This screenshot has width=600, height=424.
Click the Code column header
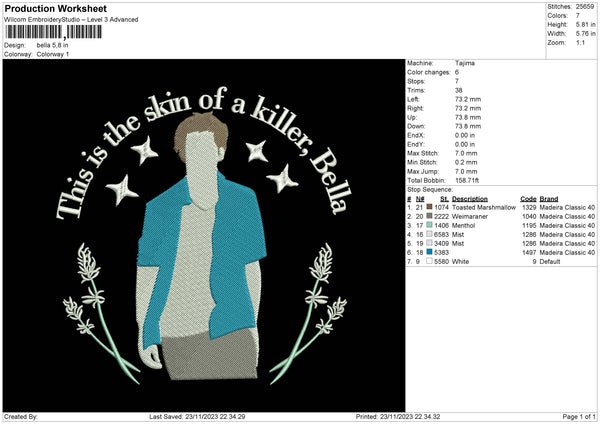528,199
